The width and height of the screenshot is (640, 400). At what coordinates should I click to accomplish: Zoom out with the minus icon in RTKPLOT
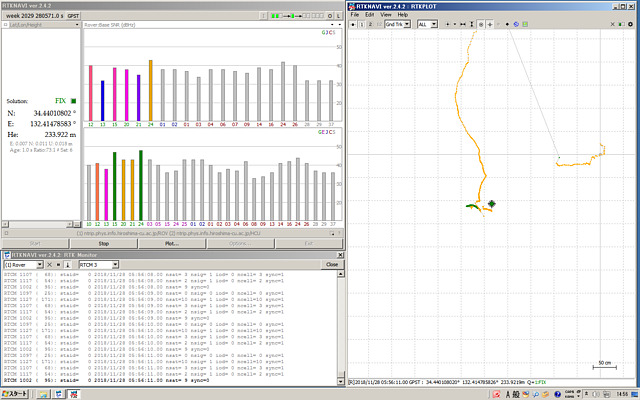pos(455,24)
